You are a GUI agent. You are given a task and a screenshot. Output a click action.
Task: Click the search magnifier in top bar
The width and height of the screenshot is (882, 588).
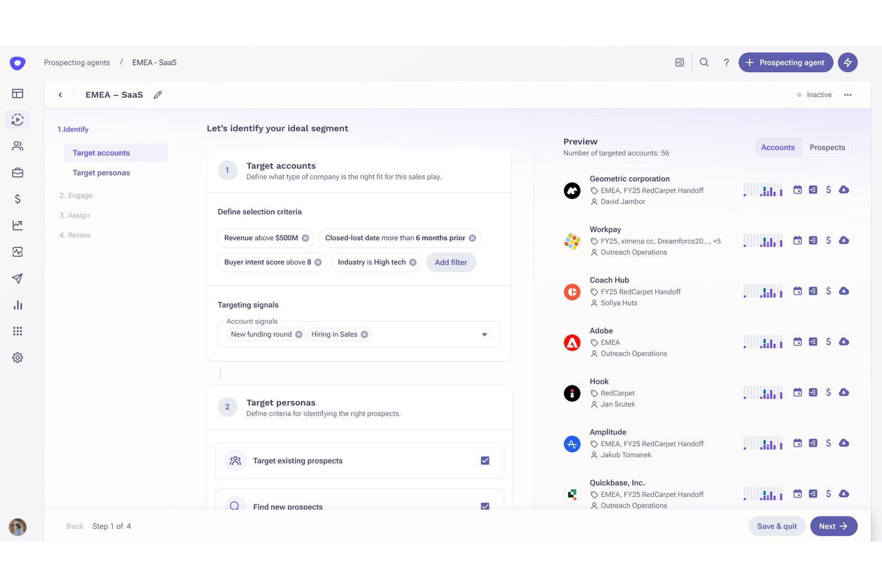click(x=704, y=62)
